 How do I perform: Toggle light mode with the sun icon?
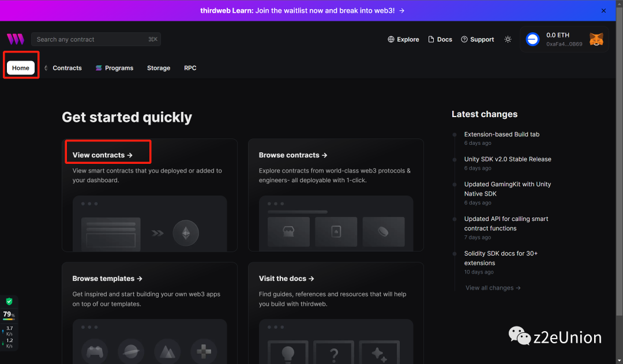click(508, 39)
